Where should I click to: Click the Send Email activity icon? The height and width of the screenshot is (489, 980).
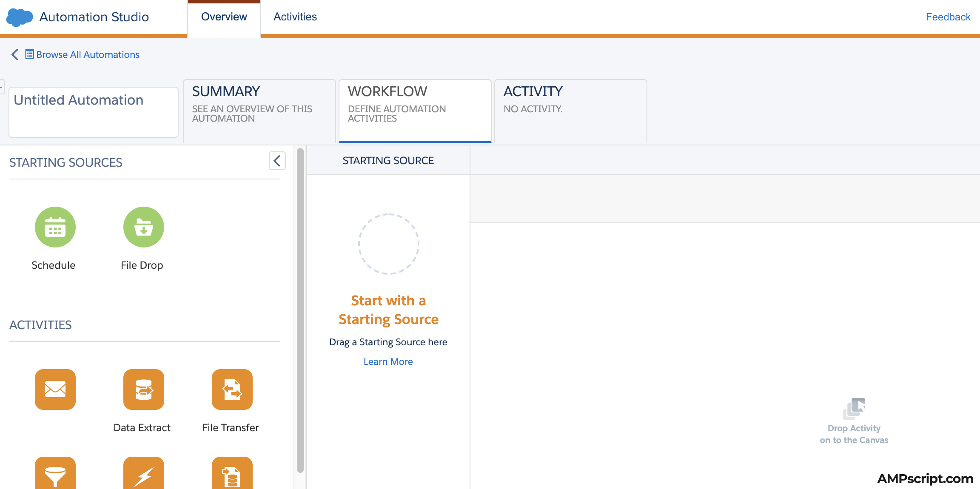tap(55, 389)
